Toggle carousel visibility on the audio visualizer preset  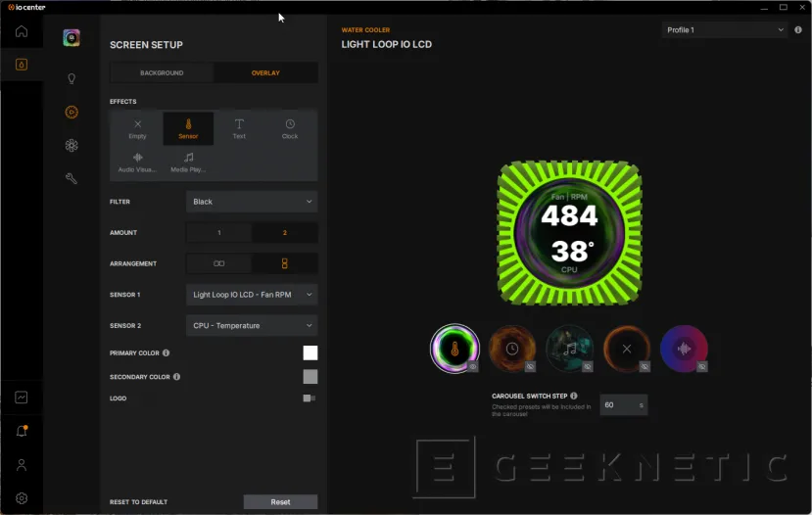[702, 366]
